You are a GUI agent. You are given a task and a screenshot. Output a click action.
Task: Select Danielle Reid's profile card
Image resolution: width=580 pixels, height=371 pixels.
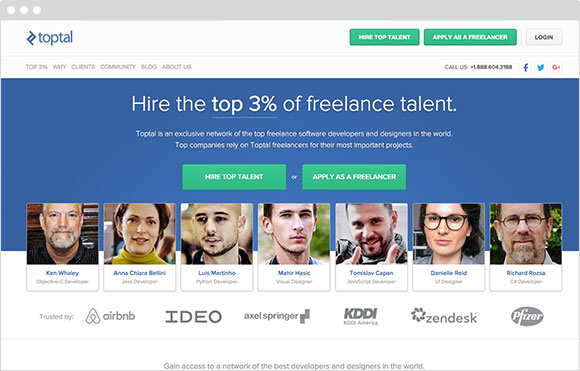(448, 247)
